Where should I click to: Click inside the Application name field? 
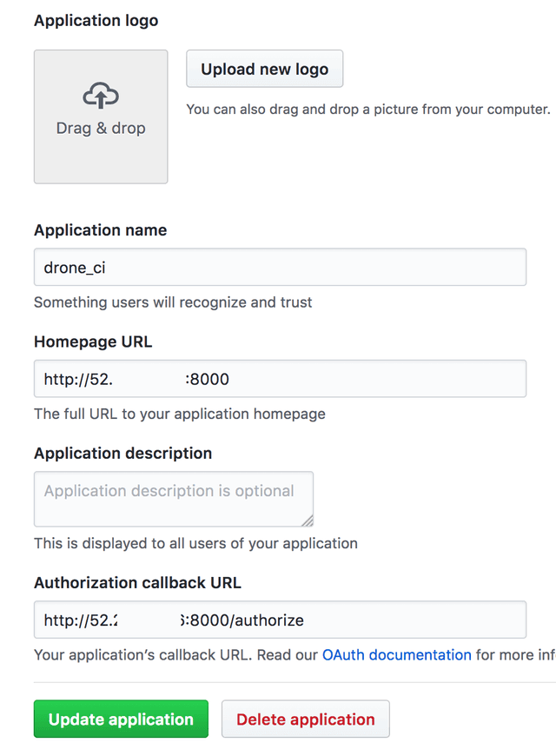pos(280,267)
